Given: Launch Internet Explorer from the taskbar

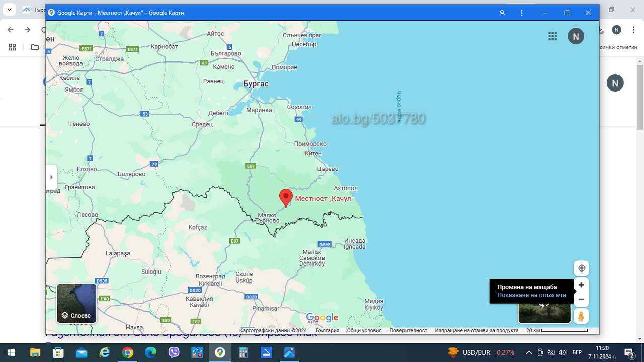Looking at the screenshot, I should pos(105,352).
